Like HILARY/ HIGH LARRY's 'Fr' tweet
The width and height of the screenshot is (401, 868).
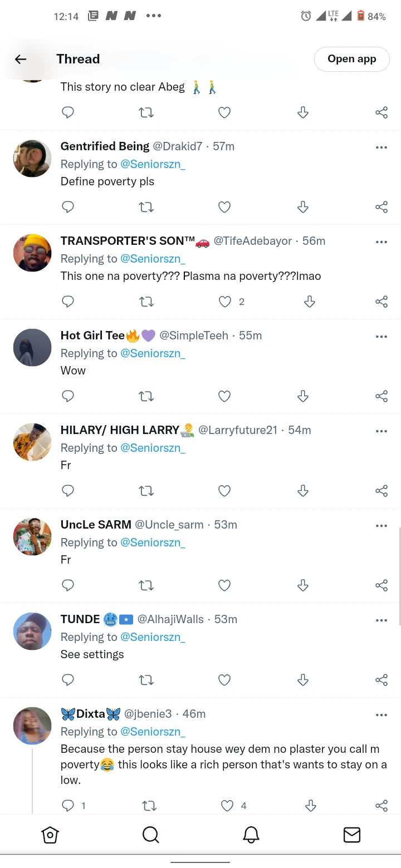(x=224, y=491)
